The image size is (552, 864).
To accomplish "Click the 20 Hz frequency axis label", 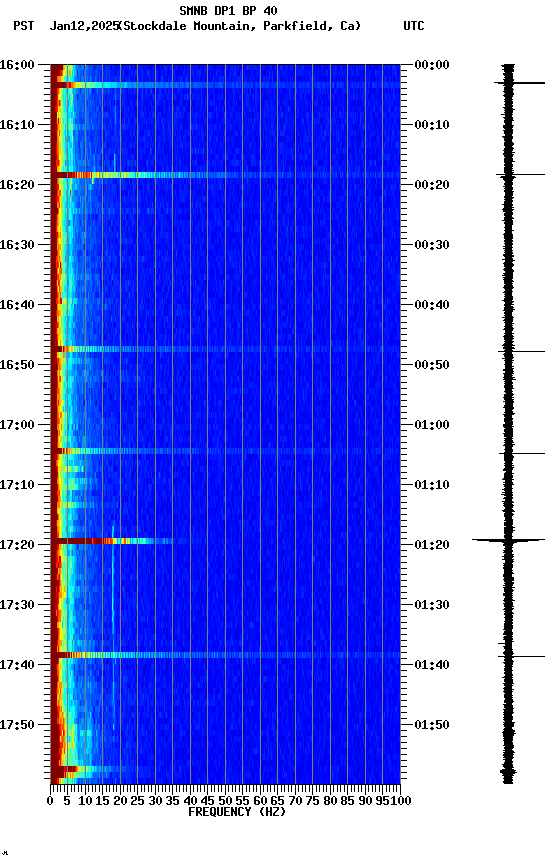I will pyautogui.click(x=120, y=801).
